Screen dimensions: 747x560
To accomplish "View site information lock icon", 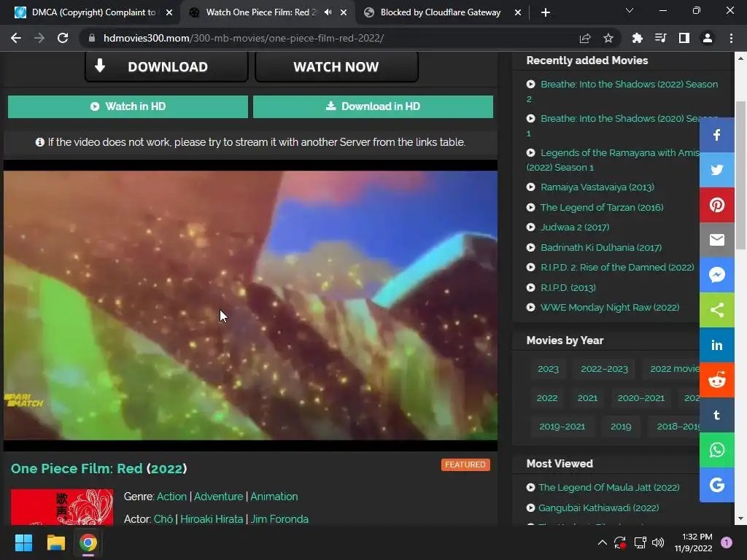I will 92,38.
